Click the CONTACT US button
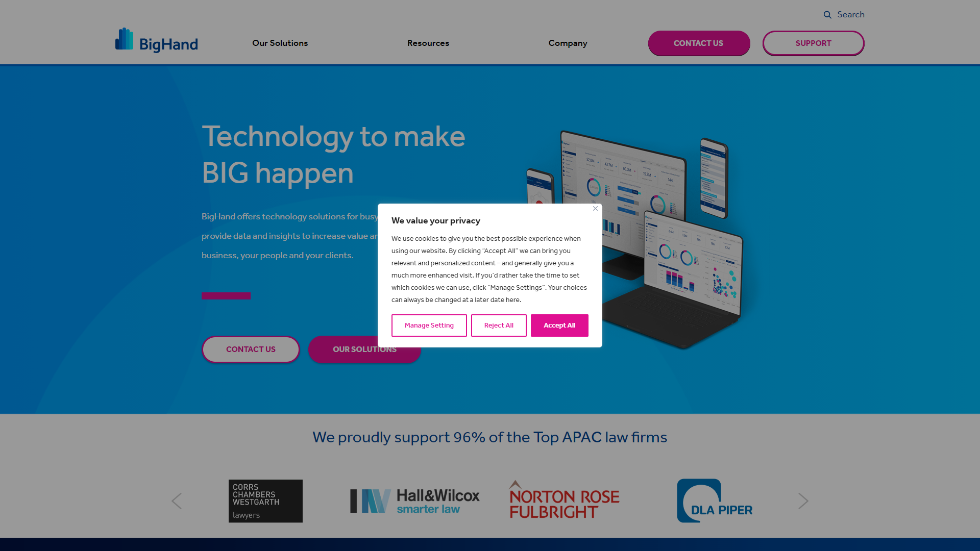Screen dimensions: 980x551 pyautogui.click(x=699, y=43)
